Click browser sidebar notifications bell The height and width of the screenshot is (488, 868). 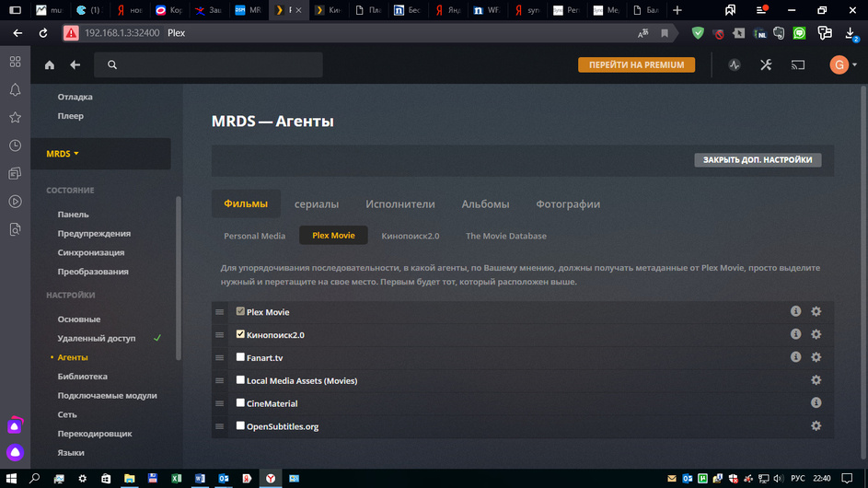(15, 89)
